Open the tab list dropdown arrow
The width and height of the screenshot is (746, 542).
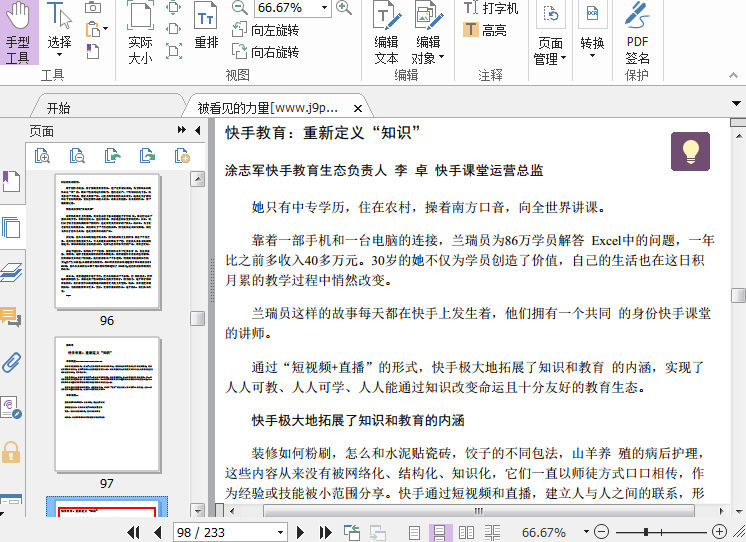tap(736, 103)
